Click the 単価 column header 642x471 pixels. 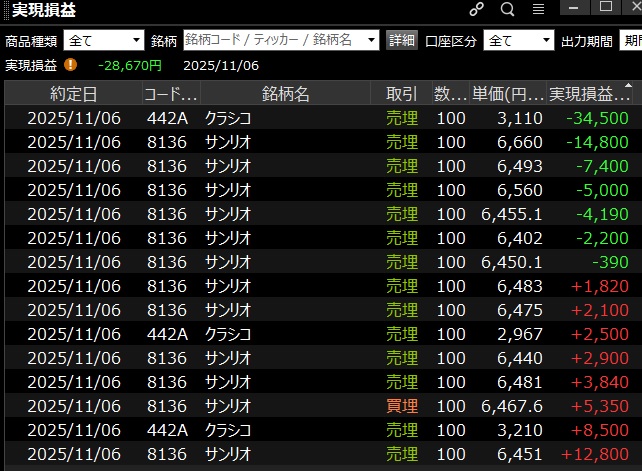[508, 94]
